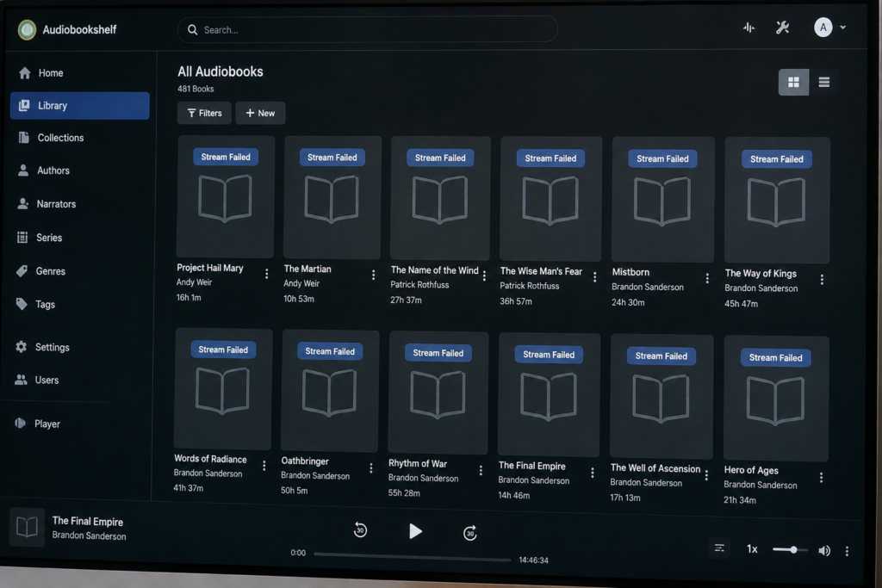Adjust the volume slider
This screenshot has width=882, height=588.
[790, 550]
